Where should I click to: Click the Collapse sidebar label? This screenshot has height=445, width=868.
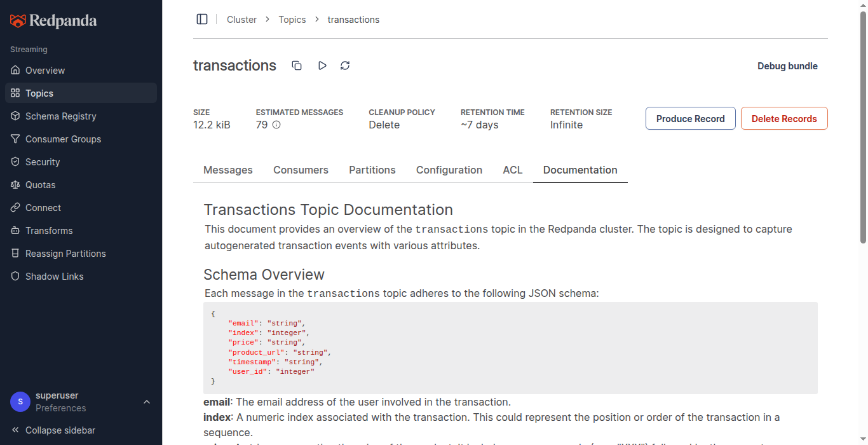coord(60,430)
